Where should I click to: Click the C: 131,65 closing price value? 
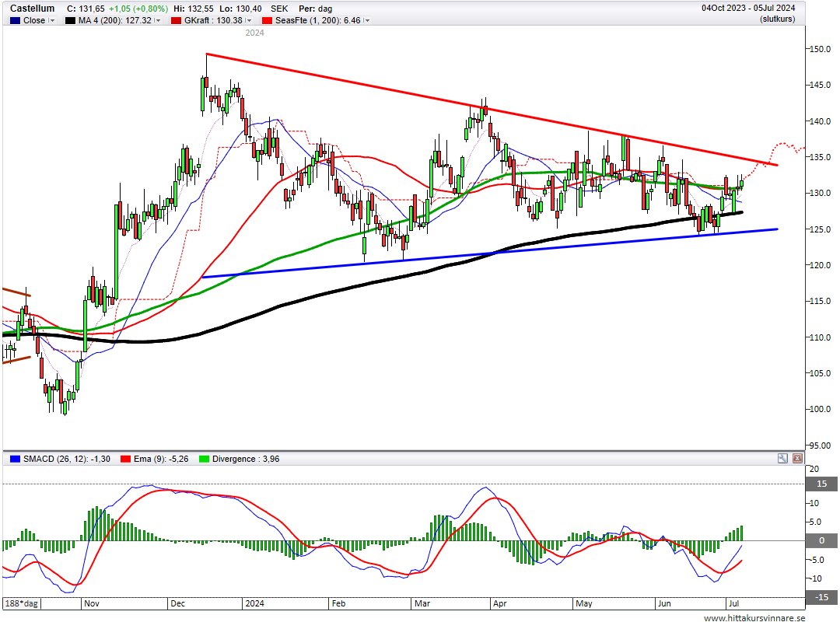(x=86, y=9)
